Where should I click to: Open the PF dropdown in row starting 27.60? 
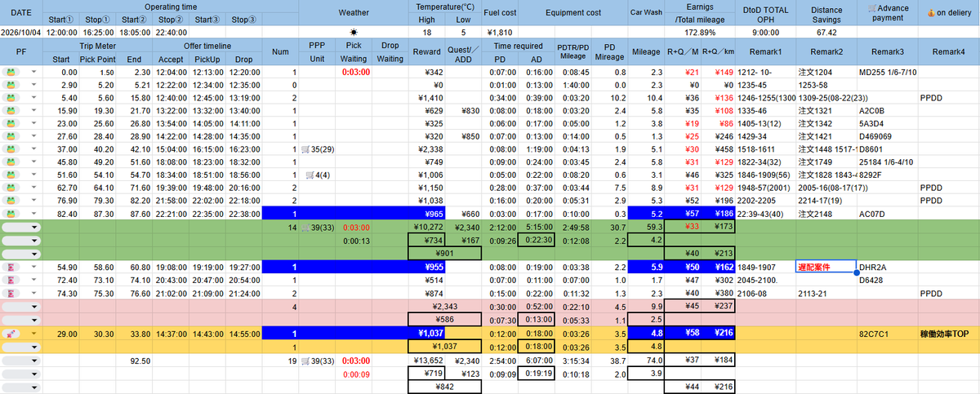click(34, 136)
